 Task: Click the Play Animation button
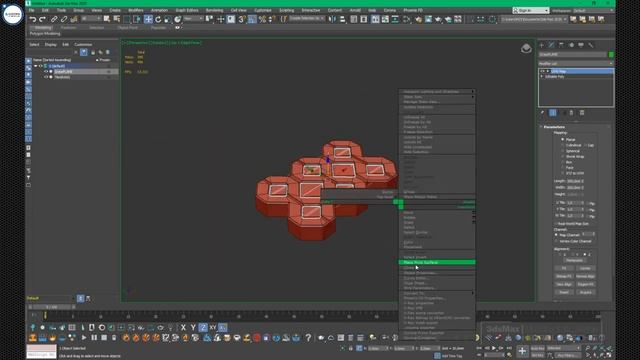point(494,348)
